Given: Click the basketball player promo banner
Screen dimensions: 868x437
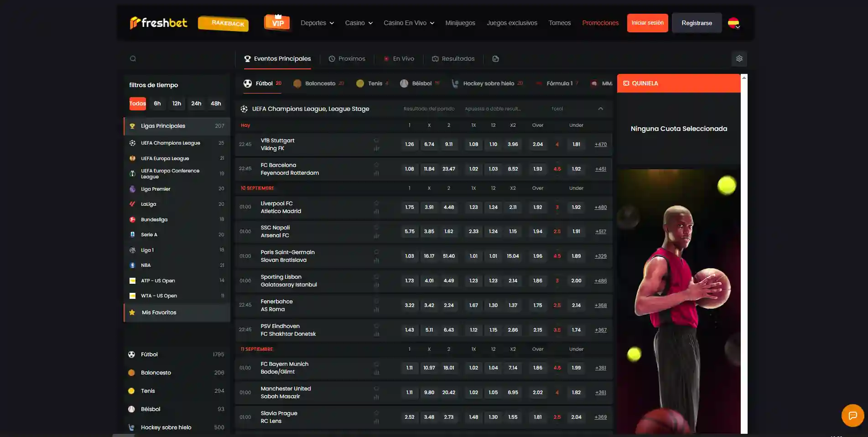Looking at the screenshot, I should (679, 301).
